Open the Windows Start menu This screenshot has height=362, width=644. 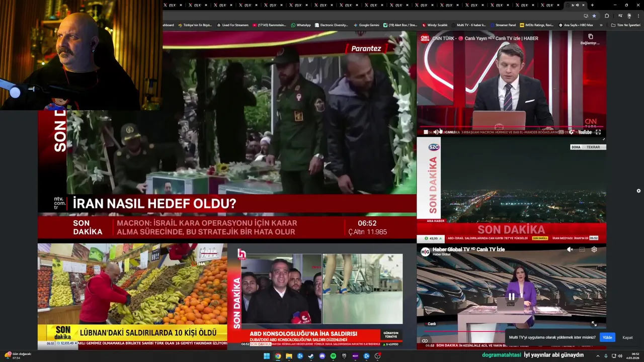[267, 356]
